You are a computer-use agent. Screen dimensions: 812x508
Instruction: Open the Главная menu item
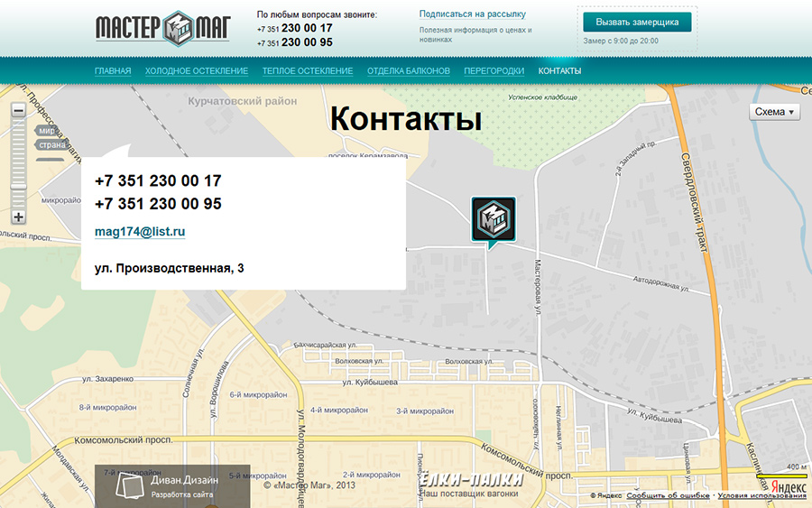pos(113,71)
